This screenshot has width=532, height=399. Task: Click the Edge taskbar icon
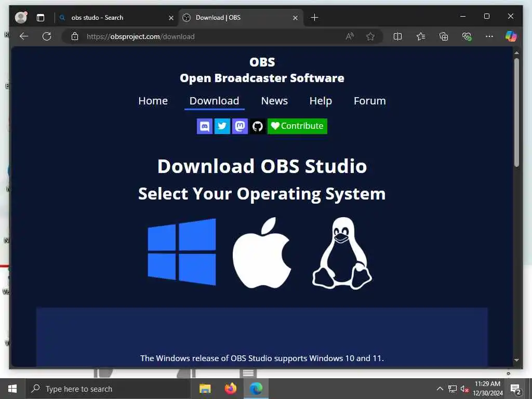(x=256, y=389)
